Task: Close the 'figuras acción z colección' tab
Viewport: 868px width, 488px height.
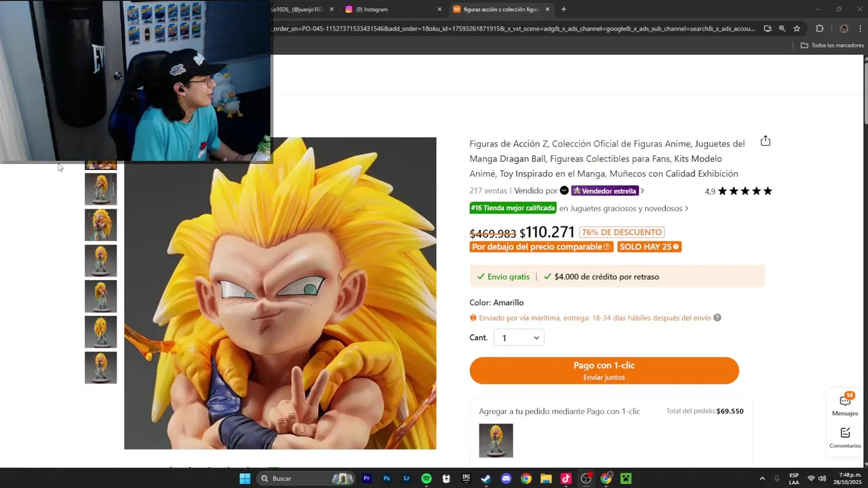Action: point(547,9)
